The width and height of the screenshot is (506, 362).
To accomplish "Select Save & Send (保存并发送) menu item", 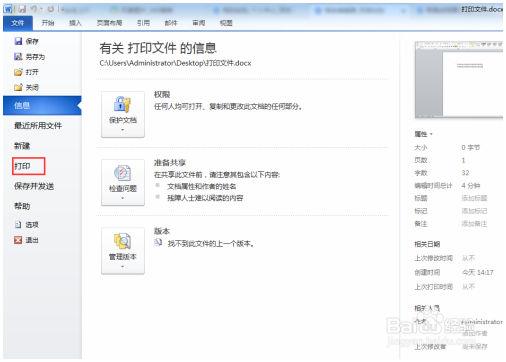I will [34, 186].
